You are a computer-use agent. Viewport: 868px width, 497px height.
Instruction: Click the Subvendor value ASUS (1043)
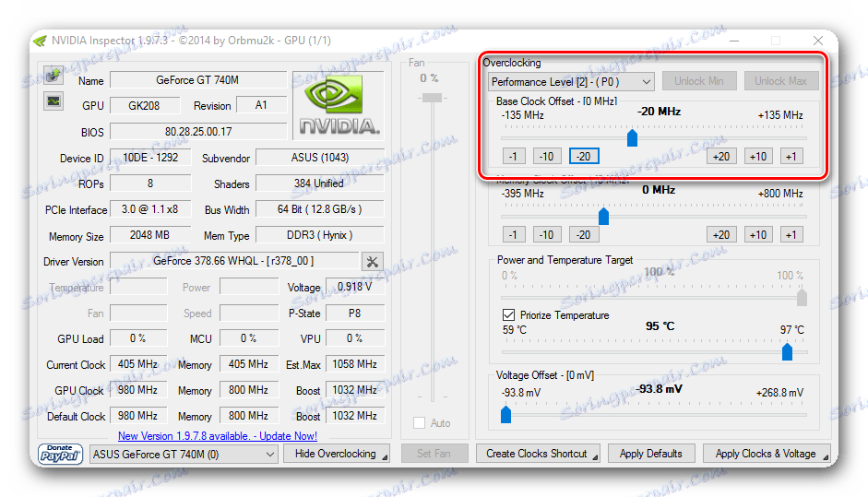point(320,158)
